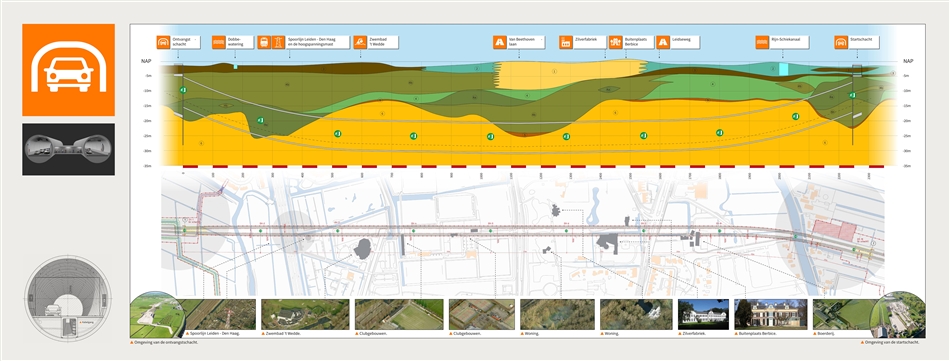950x361 pixels.
Task: Open the Woning photo with the white house
Action: (636, 314)
